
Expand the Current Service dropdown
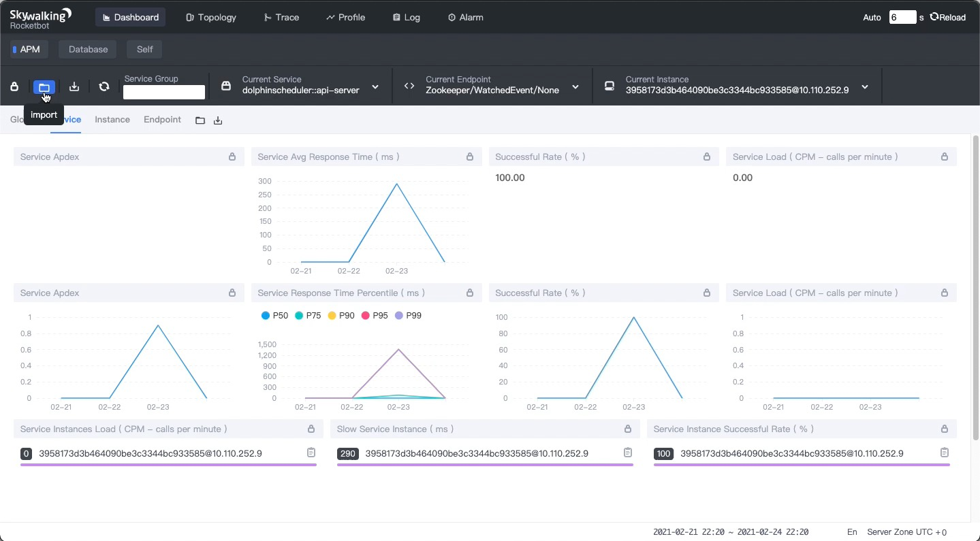(375, 87)
